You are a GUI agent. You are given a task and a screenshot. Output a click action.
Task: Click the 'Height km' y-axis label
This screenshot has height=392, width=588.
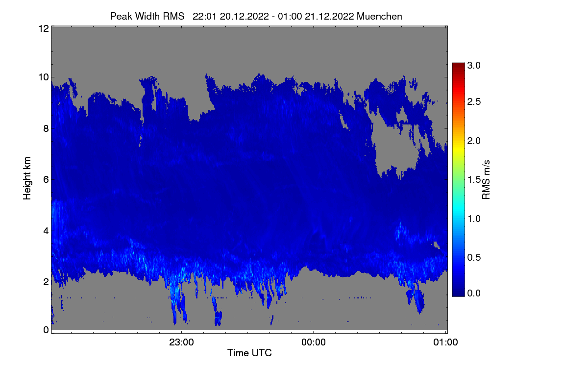(28, 179)
